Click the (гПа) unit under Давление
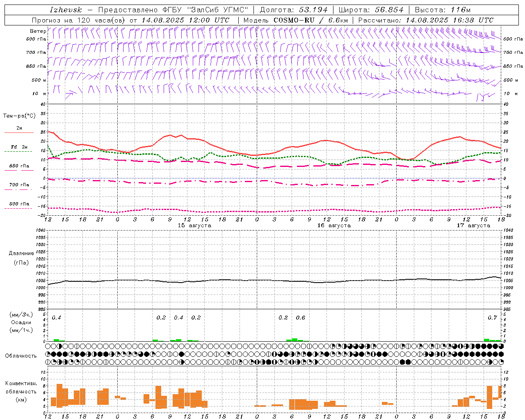Viewport: 525px width, 420px height. click(x=21, y=262)
